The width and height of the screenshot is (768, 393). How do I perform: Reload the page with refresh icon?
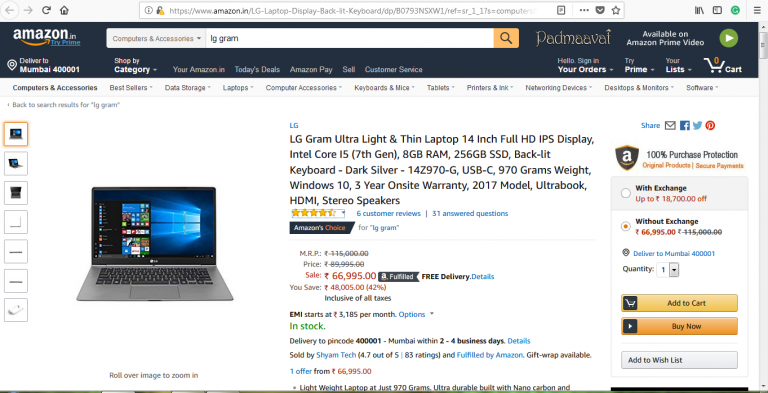coord(46,10)
